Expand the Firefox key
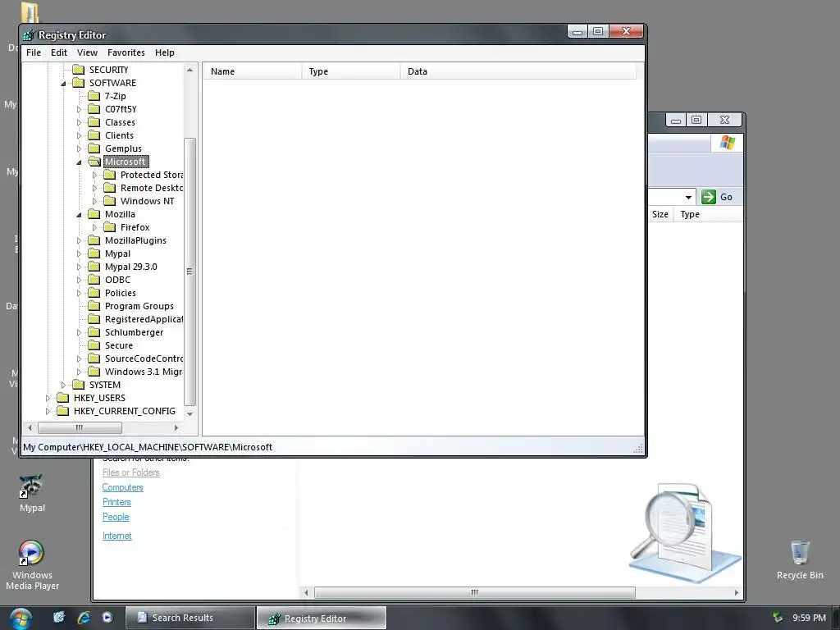Image resolution: width=840 pixels, height=630 pixels. click(x=95, y=227)
